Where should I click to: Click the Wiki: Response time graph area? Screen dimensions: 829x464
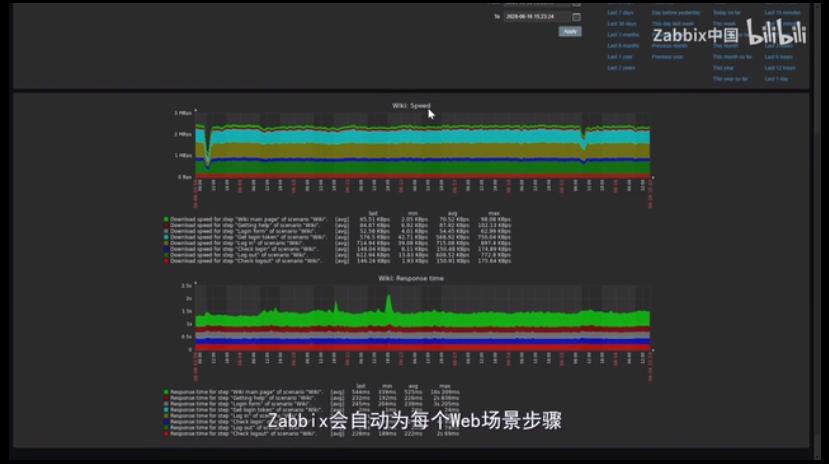(x=422, y=317)
